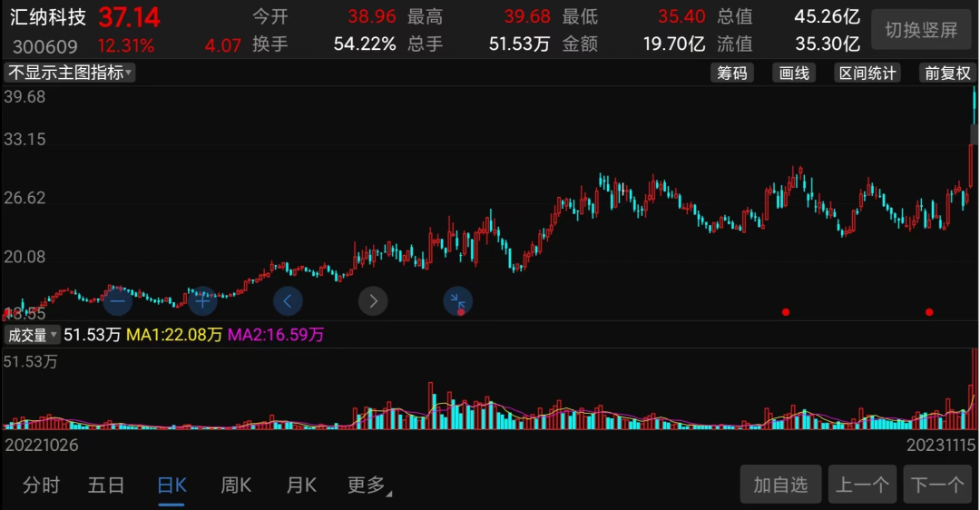This screenshot has width=980, height=510.
Task: Click the stock name 汇纳科技
Action: (x=48, y=17)
